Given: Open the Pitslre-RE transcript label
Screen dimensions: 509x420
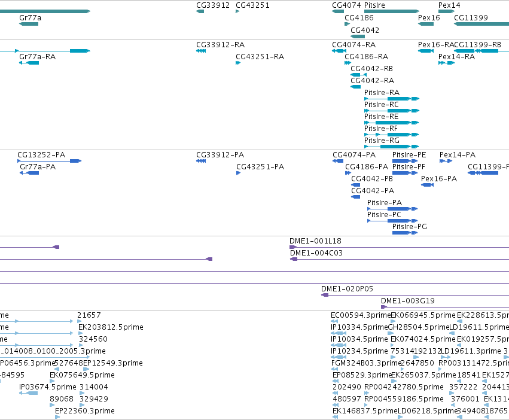Looking at the screenshot, I should pos(382,117).
